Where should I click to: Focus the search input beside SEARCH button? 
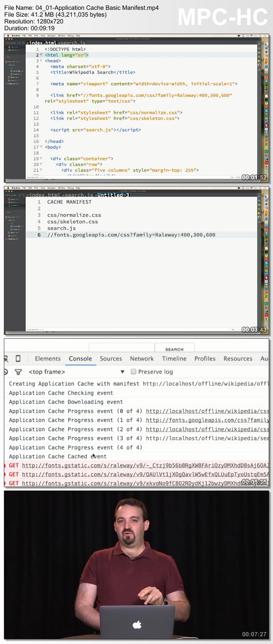point(122,348)
